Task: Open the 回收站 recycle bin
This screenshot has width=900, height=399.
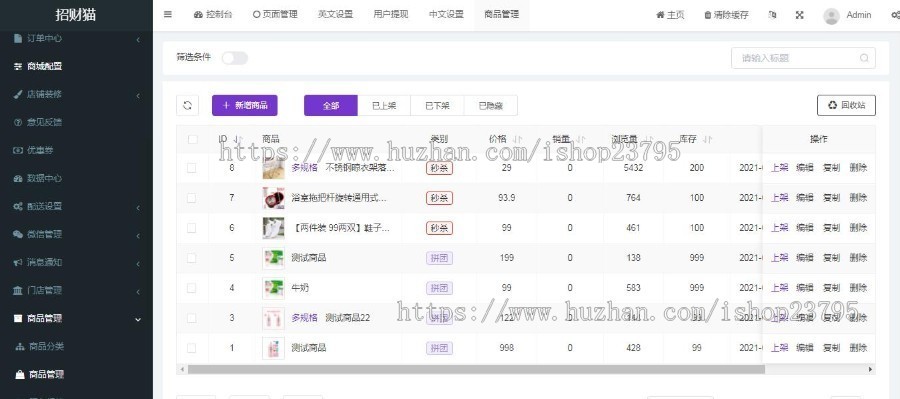Action: 846,105
